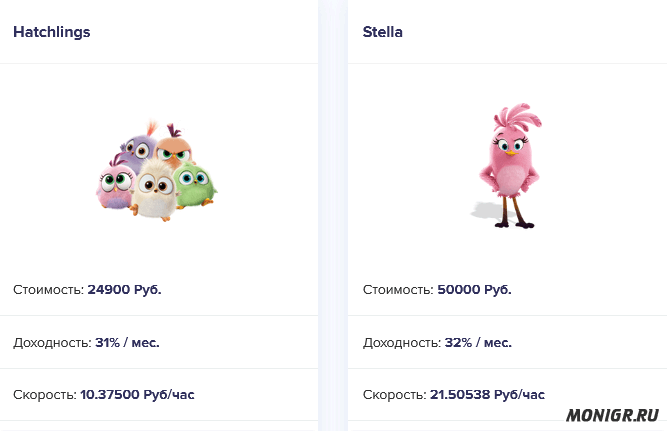This screenshot has width=669, height=431.
Task: Open the Stella card title
Action: (382, 32)
